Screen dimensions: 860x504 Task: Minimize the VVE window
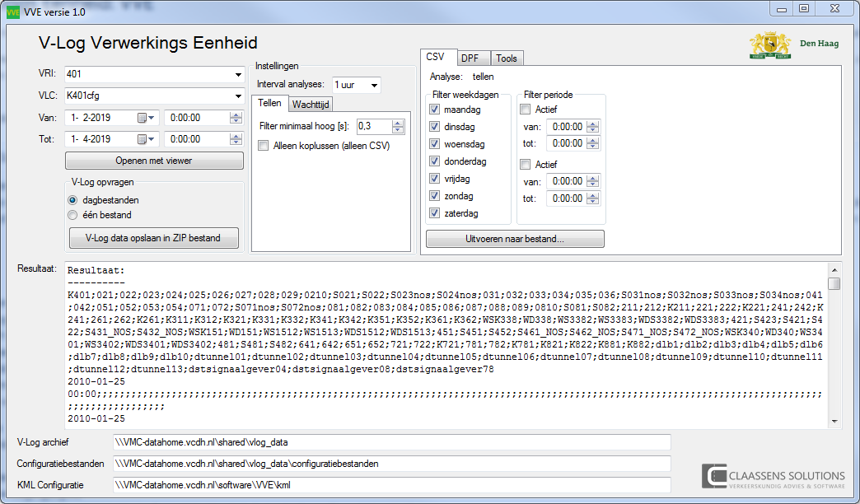(782, 9)
